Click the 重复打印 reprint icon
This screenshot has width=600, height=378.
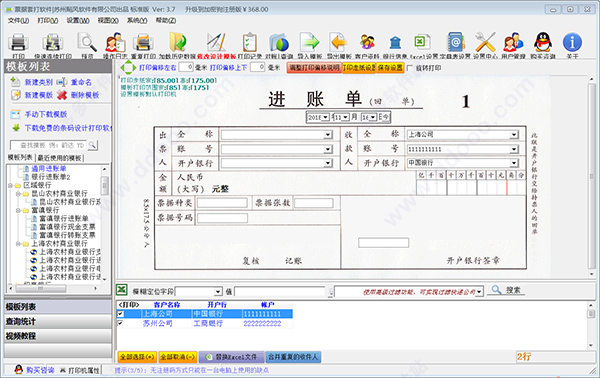(143, 42)
